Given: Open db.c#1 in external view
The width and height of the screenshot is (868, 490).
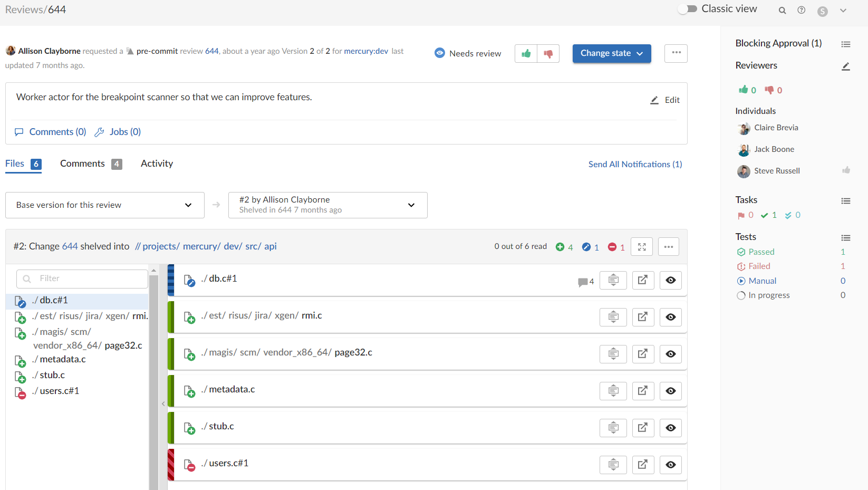Looking at the screenshot, I should [x=643, y=280].
